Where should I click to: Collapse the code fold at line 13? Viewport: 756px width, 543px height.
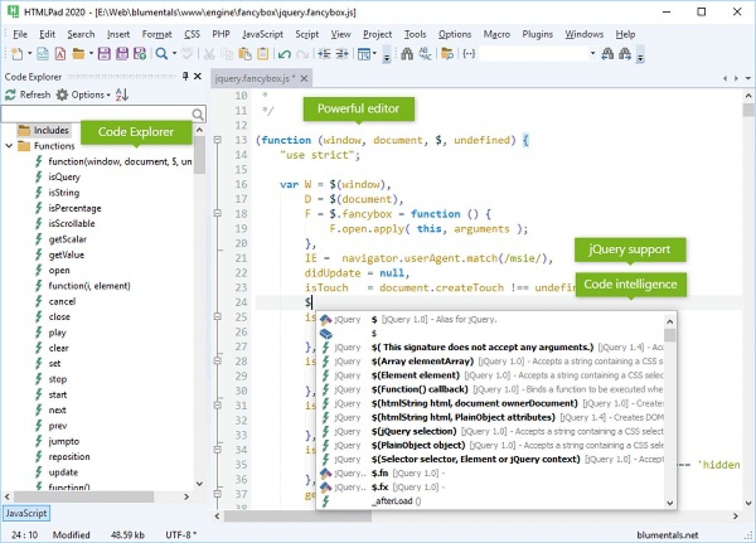pos(218,140)
